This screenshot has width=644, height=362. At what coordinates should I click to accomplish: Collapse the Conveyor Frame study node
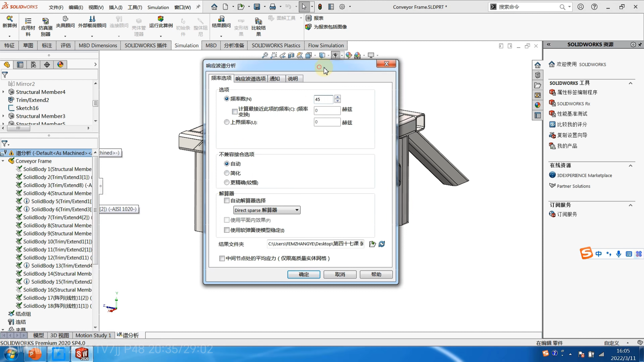[x=3, y=161]
